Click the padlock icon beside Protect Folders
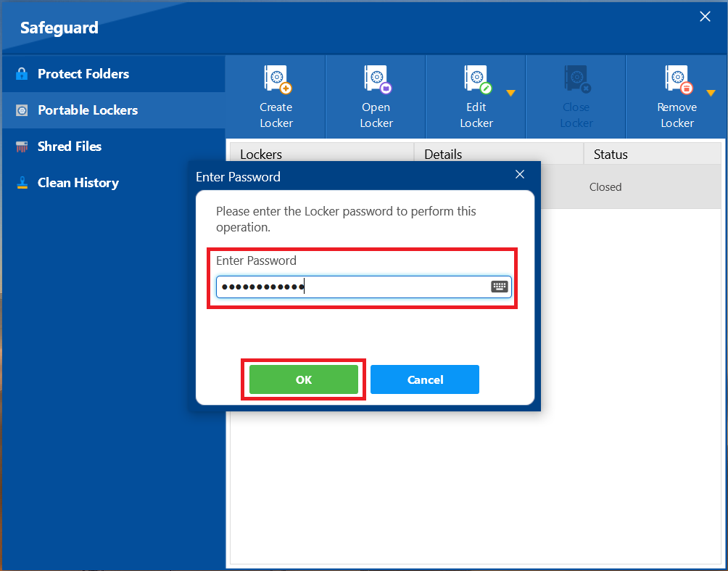 point(21,74)
